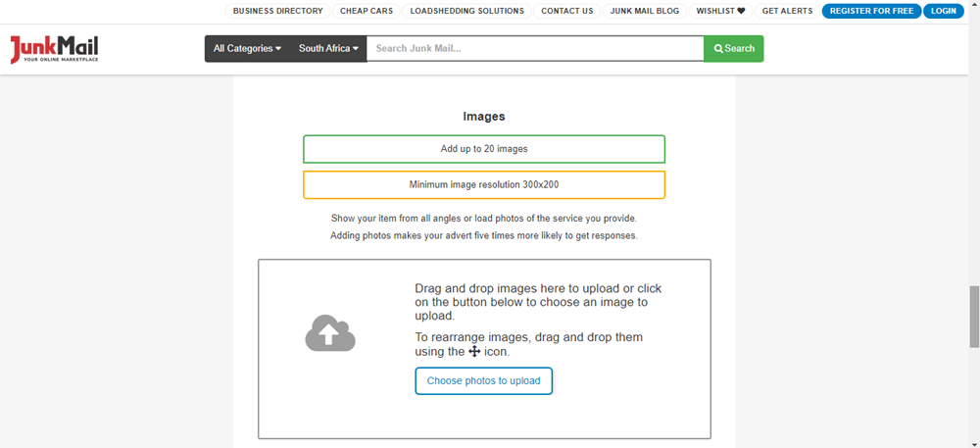Click the magnifier icon in Search button

coord(718,49)
